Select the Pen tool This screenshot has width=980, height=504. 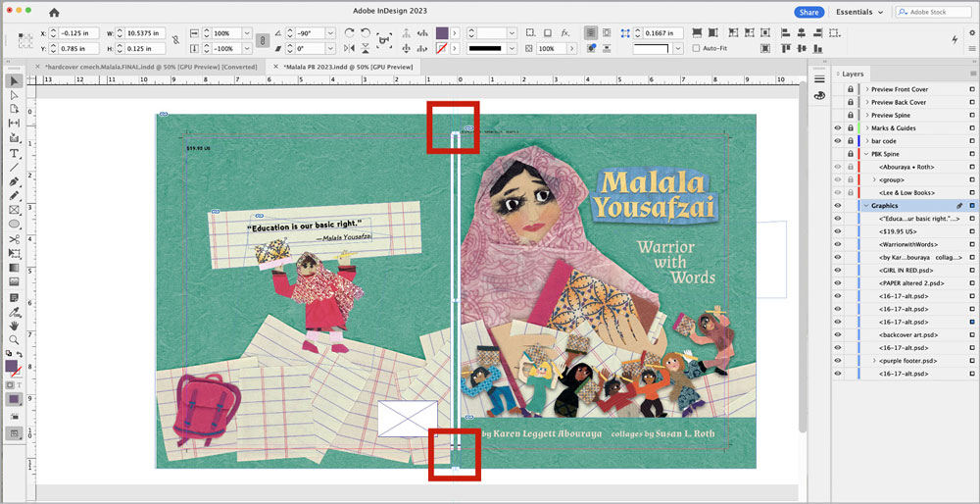coord(14,181)
